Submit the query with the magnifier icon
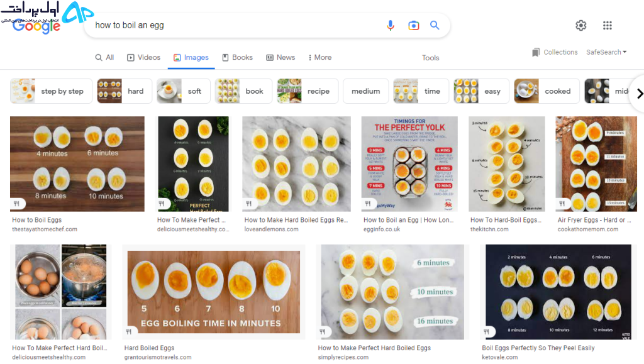644x364 pixels. (x=435, y=25)
